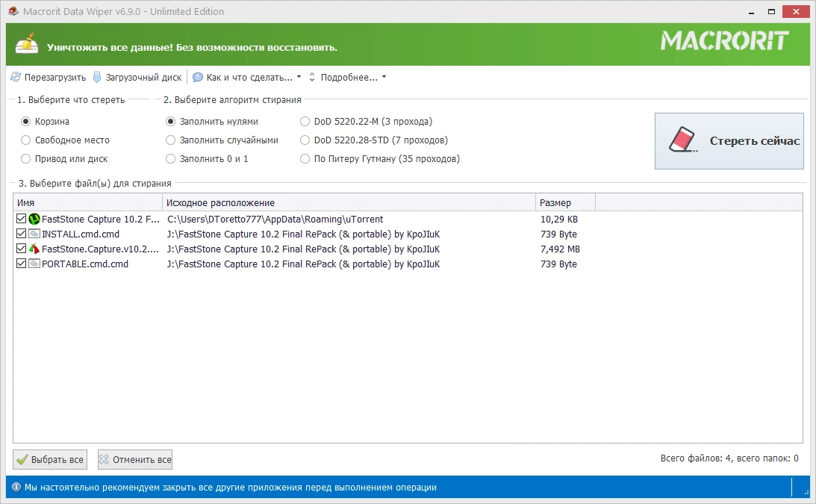Screen dimensions: 816x504
Task: Click the 10,29 KB size cell
Action: coord(559,220)
